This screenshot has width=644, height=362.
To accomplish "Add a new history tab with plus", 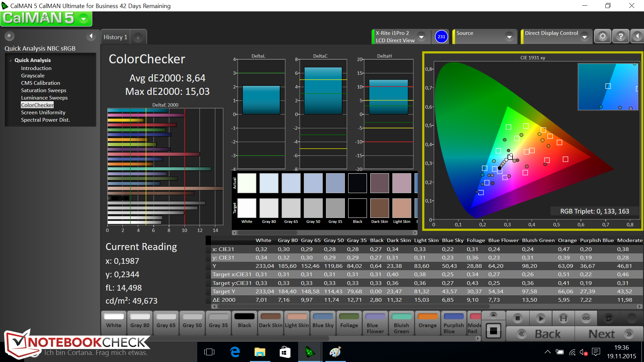I will pyautogui.click(x=138, y=38).
